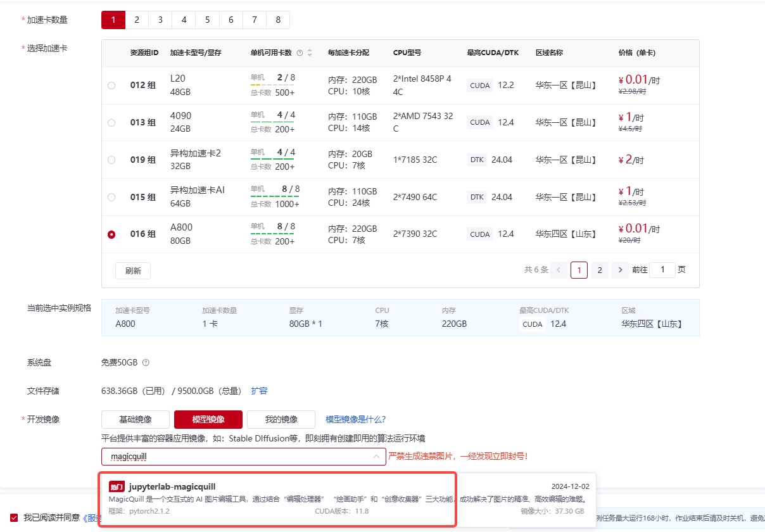Choose the 015 组 异构加速卡AI radio option

click(111, 198)
